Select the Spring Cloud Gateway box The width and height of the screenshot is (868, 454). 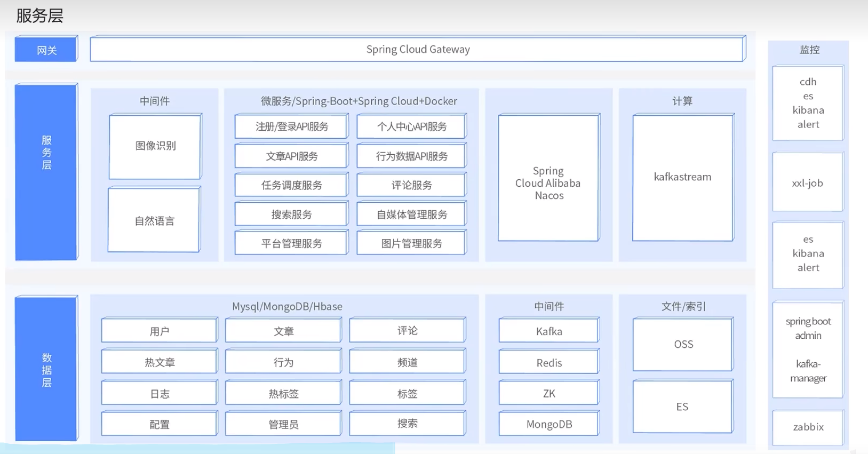(418, 49)
